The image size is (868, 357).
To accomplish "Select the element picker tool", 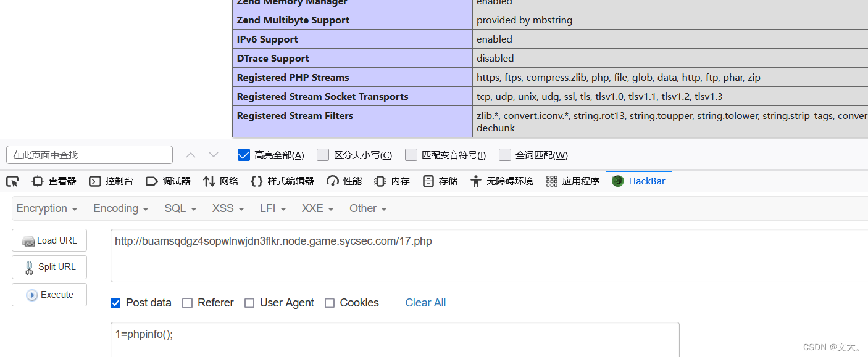I will (x=12, y=181).
